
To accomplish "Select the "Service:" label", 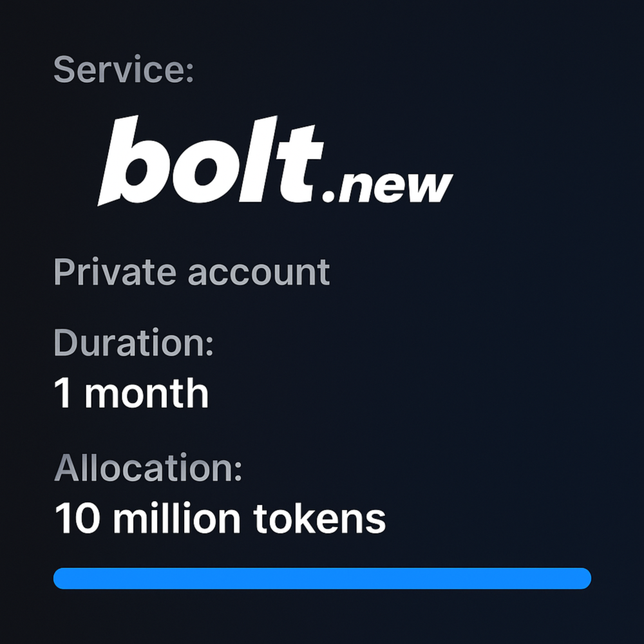I will tap(124, 70).
